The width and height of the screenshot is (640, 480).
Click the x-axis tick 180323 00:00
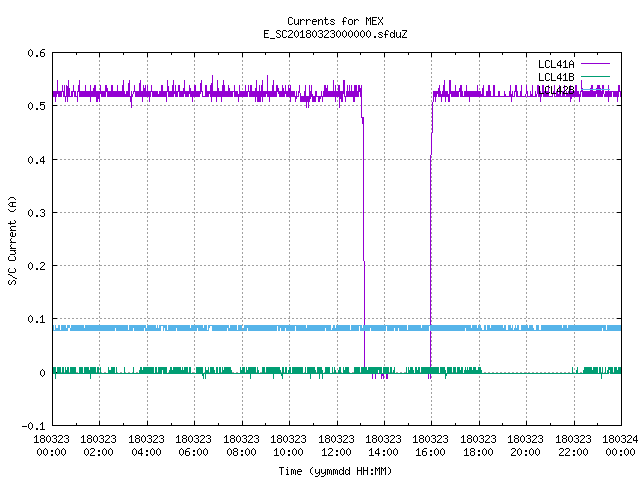(x=51, y=446)
